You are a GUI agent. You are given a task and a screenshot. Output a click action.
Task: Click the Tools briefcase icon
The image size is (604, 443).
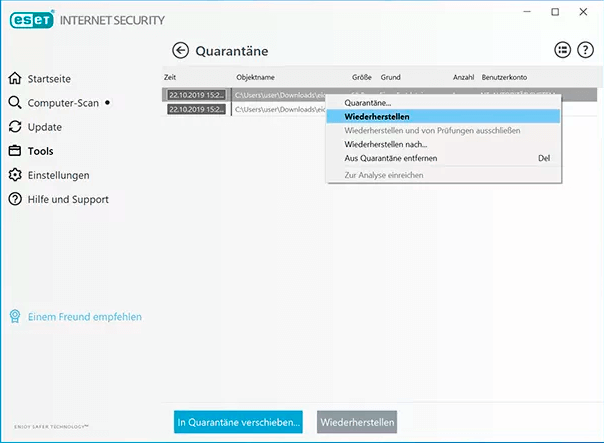15,151
